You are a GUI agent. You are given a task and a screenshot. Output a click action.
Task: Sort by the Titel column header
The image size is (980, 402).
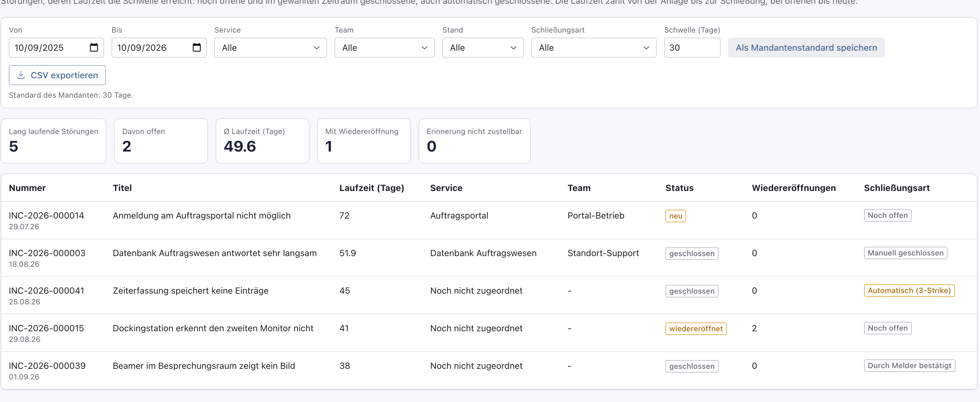[122, 188]
